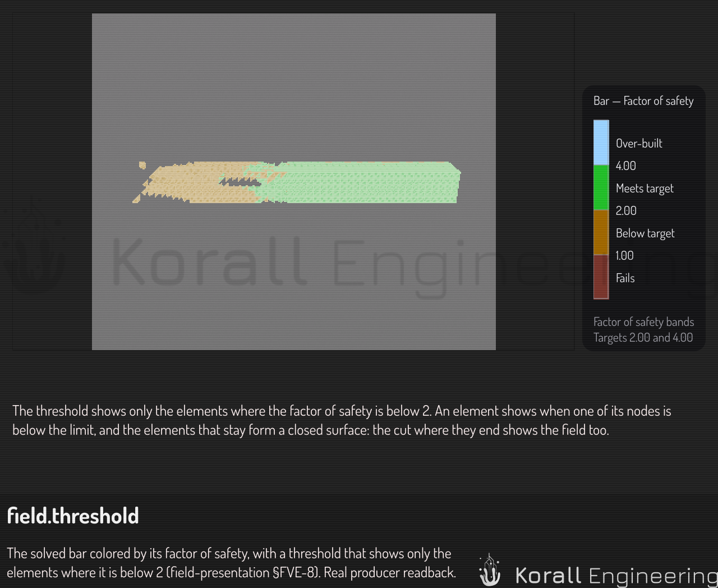Click the "Targets 2.00 and 4.00" legend line
The image size is (718, 588).
[643, 337]
